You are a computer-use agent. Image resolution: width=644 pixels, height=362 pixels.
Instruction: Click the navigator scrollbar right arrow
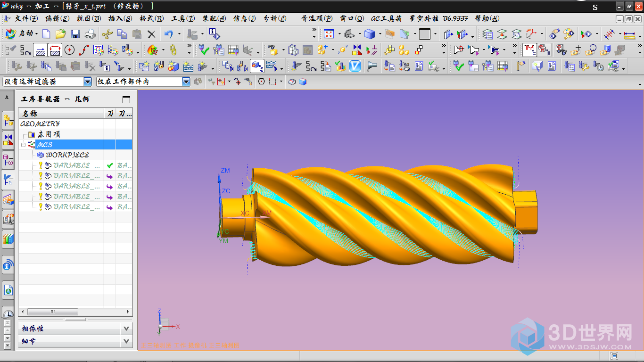tap(128, 312)
